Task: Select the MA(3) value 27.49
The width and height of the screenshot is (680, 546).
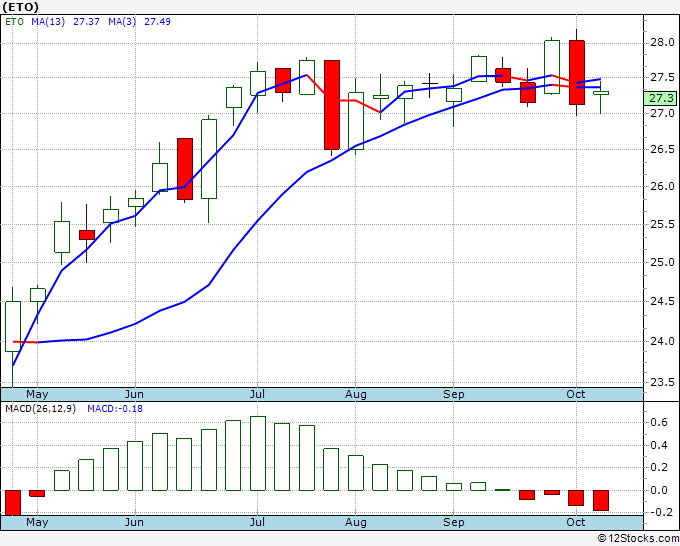Action: pyautogui.click(x=157, y=22)
